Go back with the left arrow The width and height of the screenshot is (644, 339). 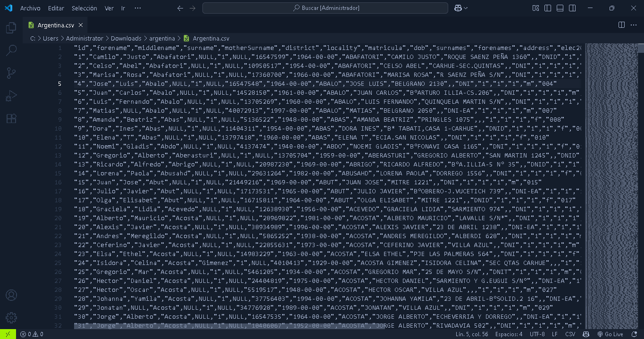pos(180,8)
